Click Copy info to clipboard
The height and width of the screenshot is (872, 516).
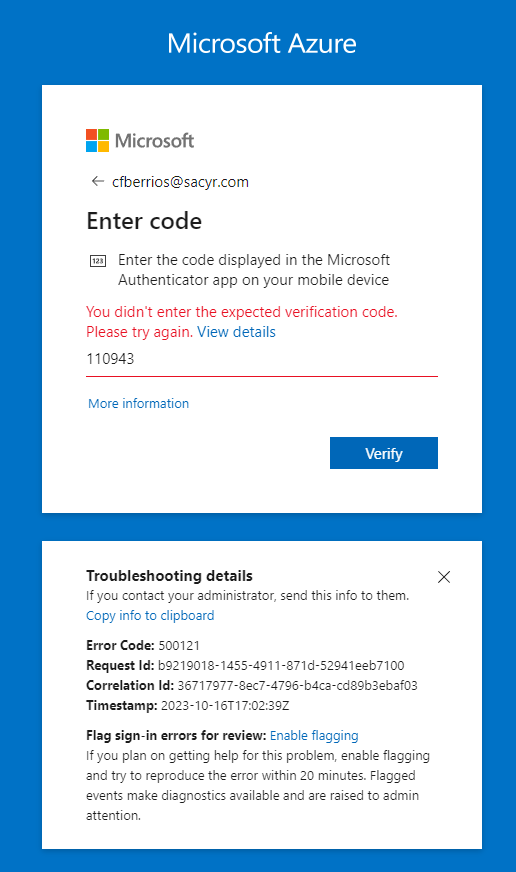click(x=150, y=616)
